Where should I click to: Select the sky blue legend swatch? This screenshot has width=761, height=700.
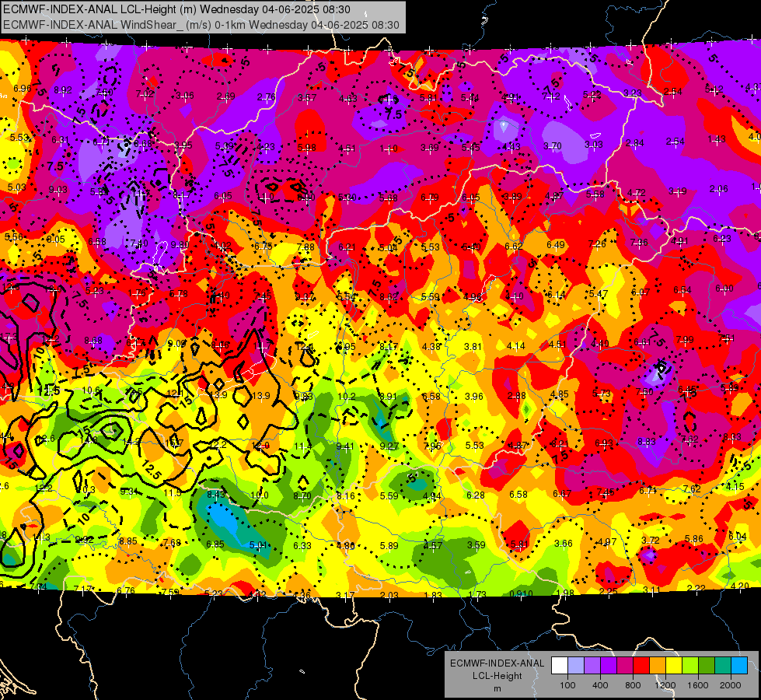pyautogui.click(x=739, y=666)
